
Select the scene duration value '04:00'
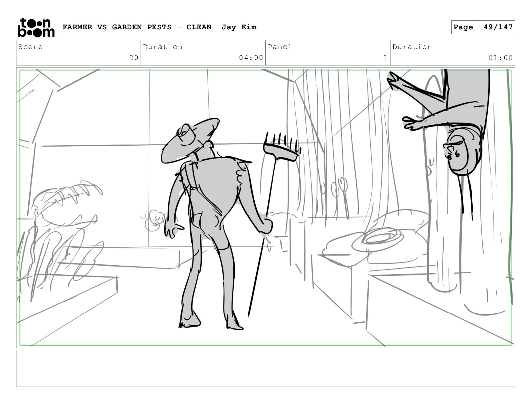tap(251, 58)
